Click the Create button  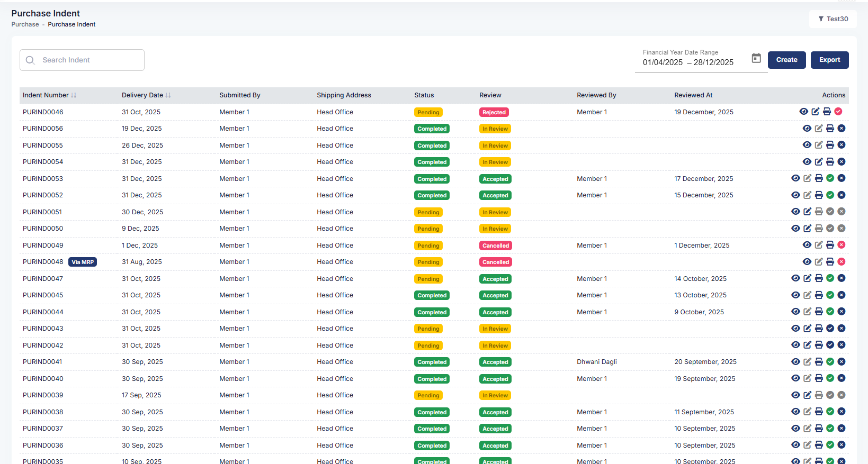[x=786, y=60]
